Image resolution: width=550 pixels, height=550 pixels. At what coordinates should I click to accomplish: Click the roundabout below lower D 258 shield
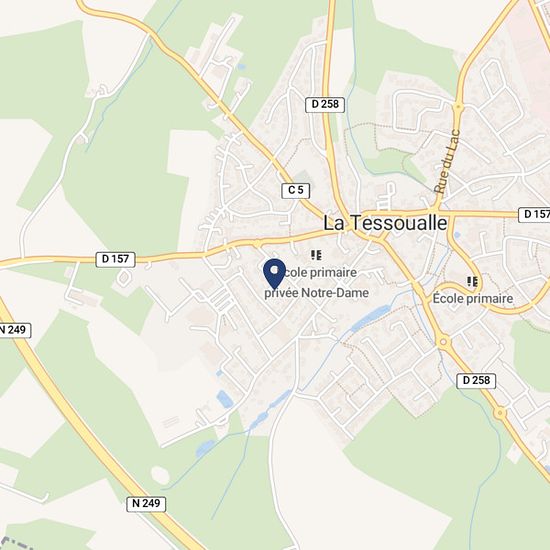tap(500, 413)
